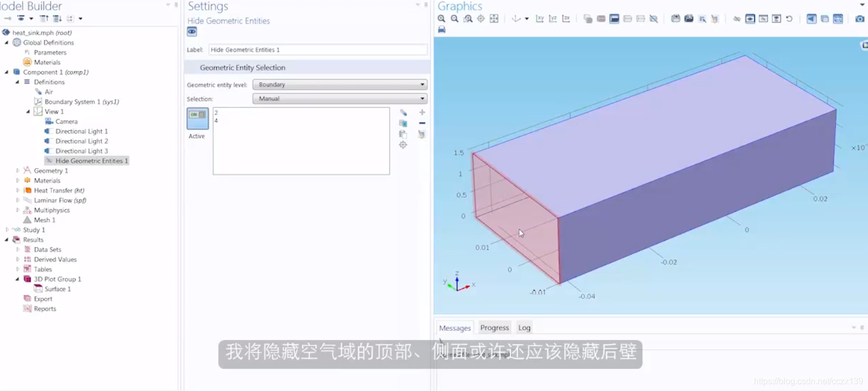This screenshot has width=868, height=391.
Task: Open the Selection Manual dropdown
Action: (340, 99)
